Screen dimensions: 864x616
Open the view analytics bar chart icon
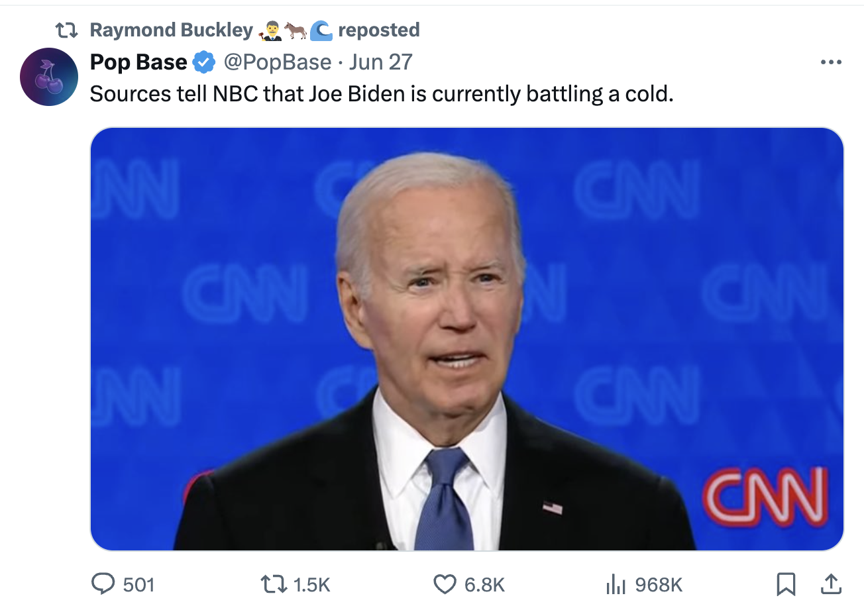616,584
